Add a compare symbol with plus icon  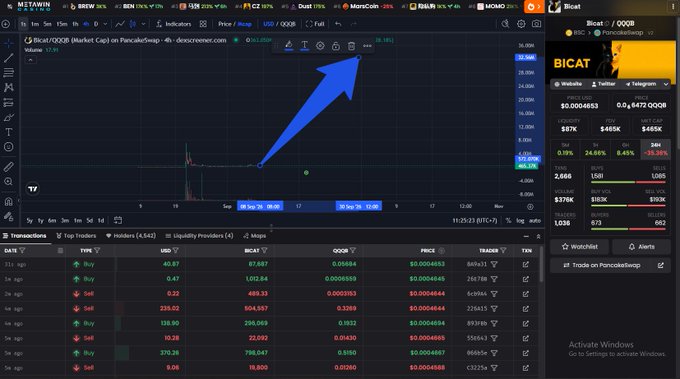(x=6, y=24)
